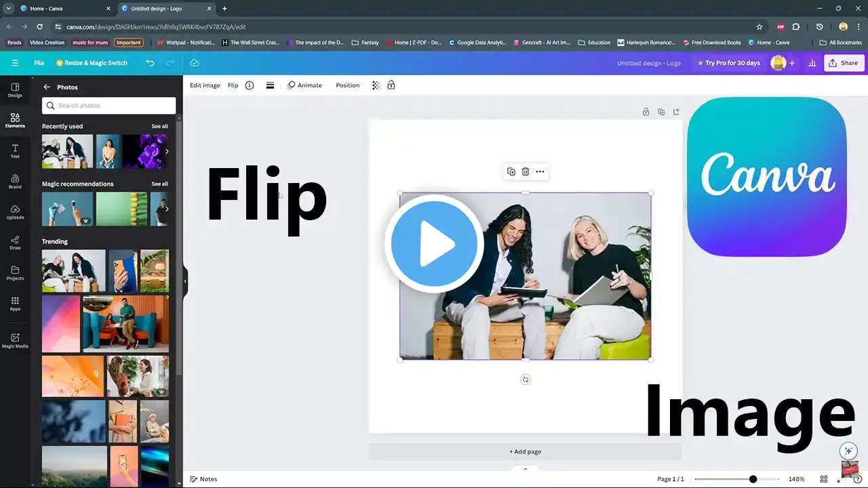
Task: Duplicate the page using page header icon
Action: point(661,112)
